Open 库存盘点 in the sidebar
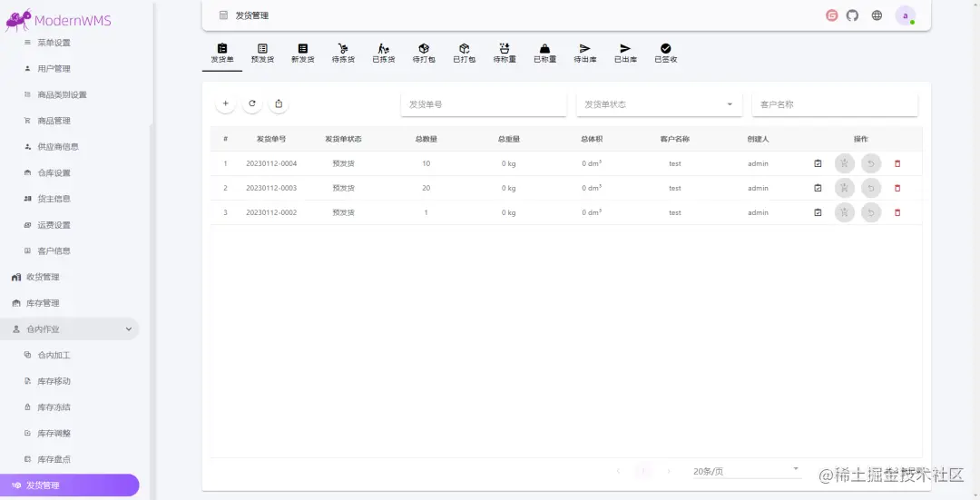This screenshot has width=980, height=500. [54, 459]
